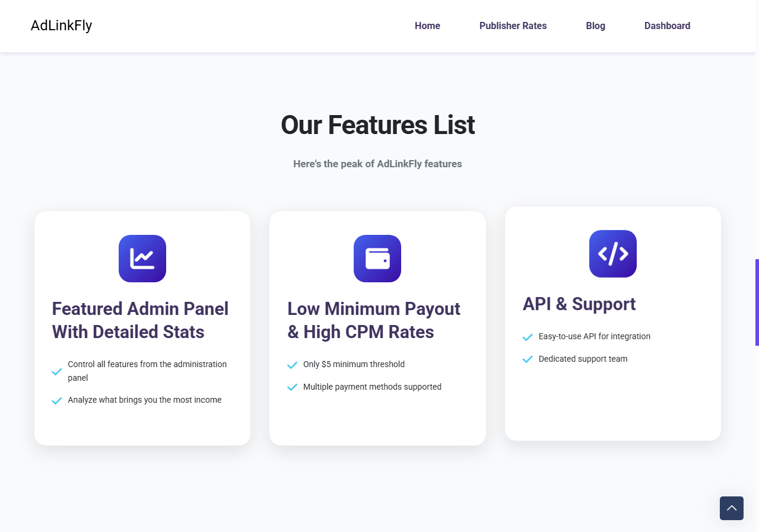The image size is (759, 532).
Task: Click 'Control all features from the administration panel' text
Action: tap(147, 371)
